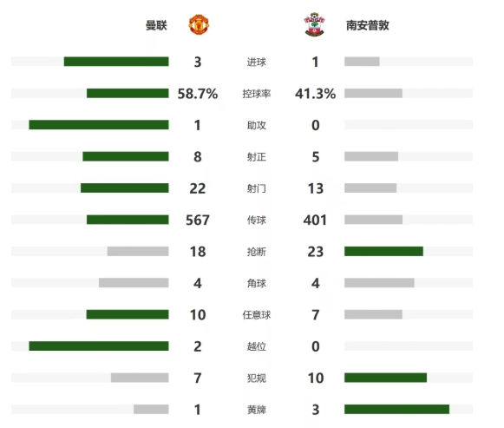Image resolution: width=504 pixels, height=428 pixels.
Task: Click the 任意球 stat label
Action: coord(257,315)
